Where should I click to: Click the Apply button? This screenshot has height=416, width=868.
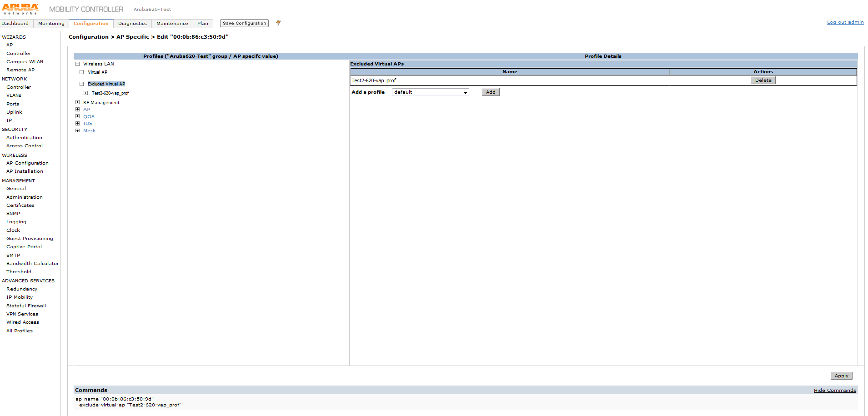pos(841,376)
